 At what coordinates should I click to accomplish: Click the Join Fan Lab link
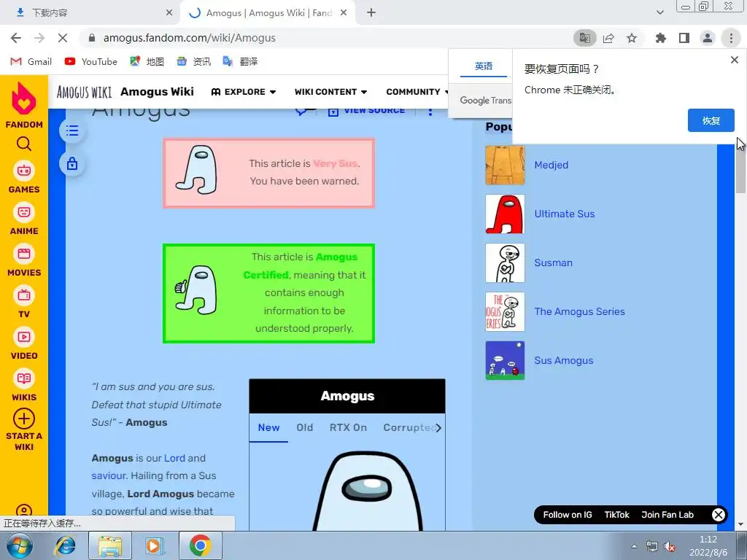pyautogui.click(x=667, y=515)
